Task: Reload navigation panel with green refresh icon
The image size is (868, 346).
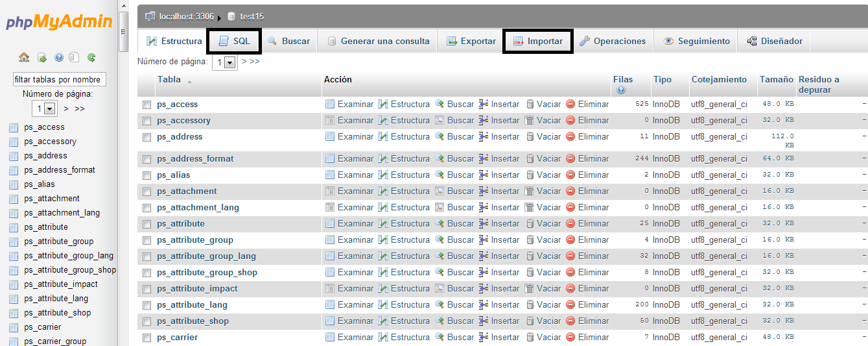Action: tap(91, 57)
